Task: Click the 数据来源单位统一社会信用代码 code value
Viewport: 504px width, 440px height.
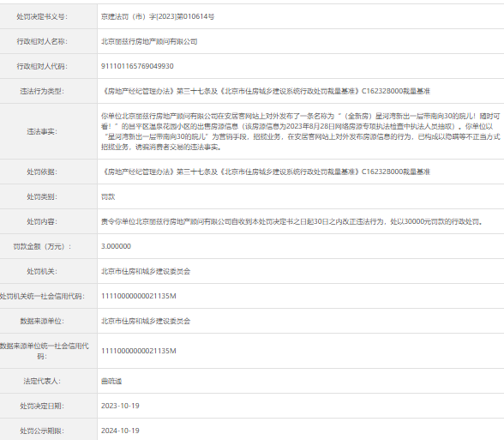Action: coord(139,351)
